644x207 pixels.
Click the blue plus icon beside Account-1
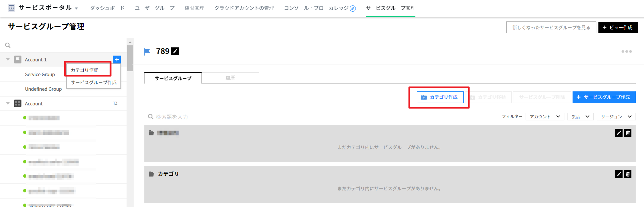coord(117,60)
